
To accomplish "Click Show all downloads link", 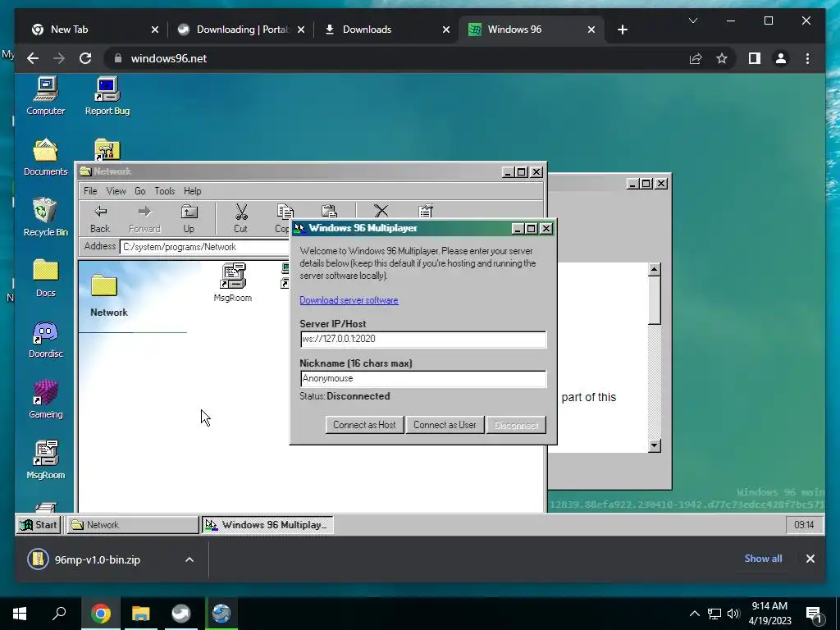I will point(763,558).
